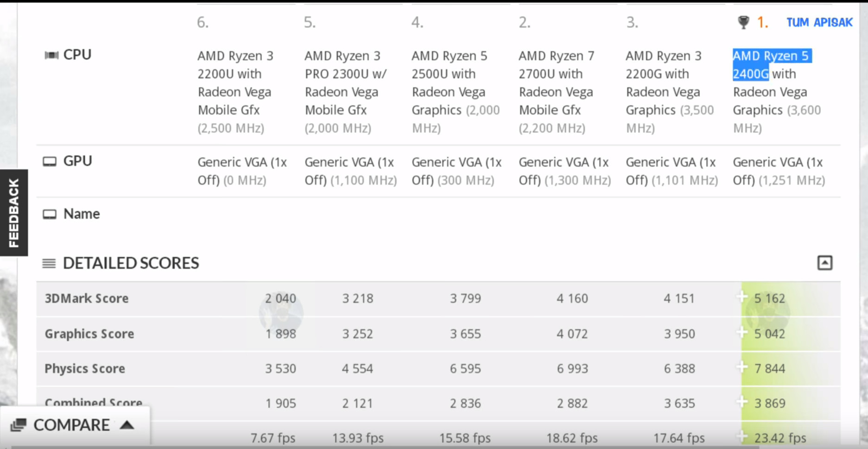Open the Feedback side tab
The image size is (868, 449).
point(14,213)
